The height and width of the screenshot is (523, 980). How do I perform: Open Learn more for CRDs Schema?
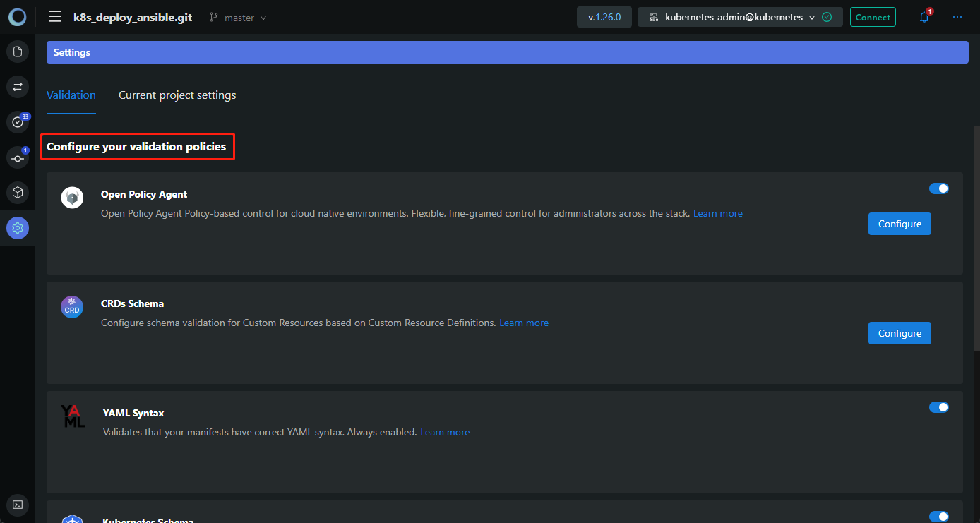(x=524, y=323)
